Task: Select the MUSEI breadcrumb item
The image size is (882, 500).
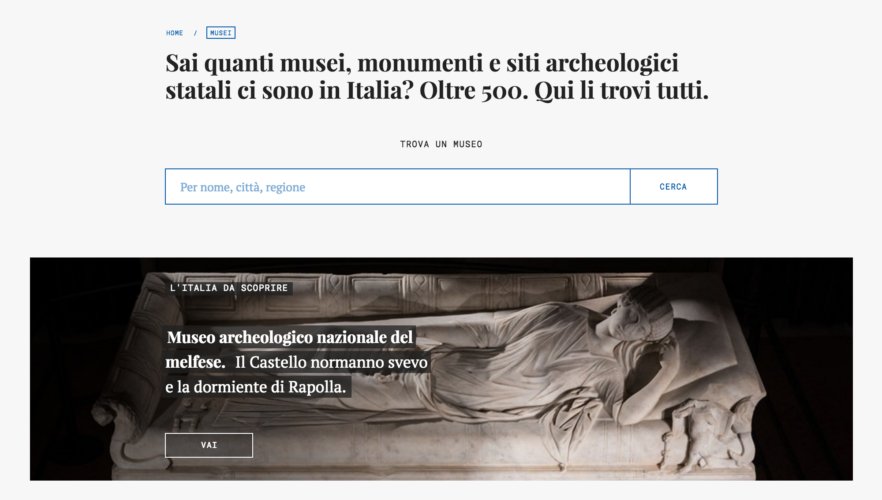Action: pos(220,33)
